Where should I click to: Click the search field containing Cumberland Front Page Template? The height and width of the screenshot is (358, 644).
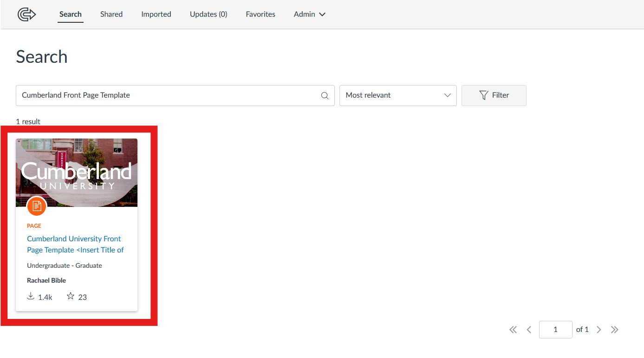point(175,95)
